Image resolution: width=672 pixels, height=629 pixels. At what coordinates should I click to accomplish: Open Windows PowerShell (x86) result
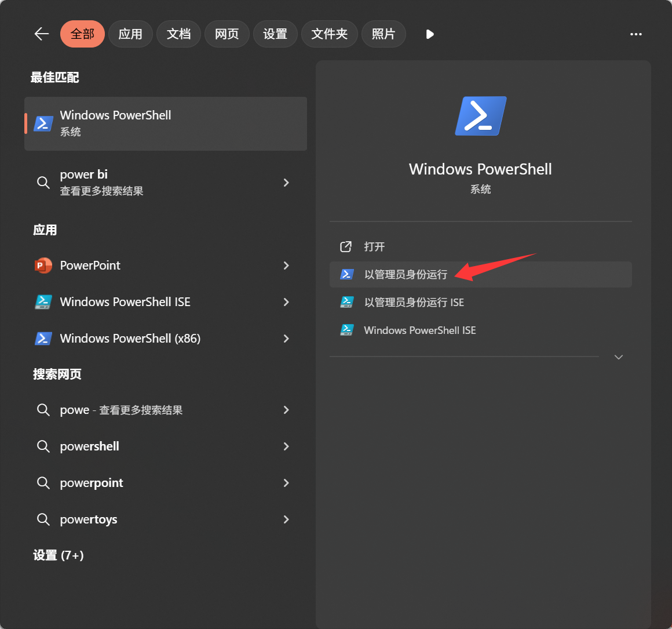click(166, 339)
